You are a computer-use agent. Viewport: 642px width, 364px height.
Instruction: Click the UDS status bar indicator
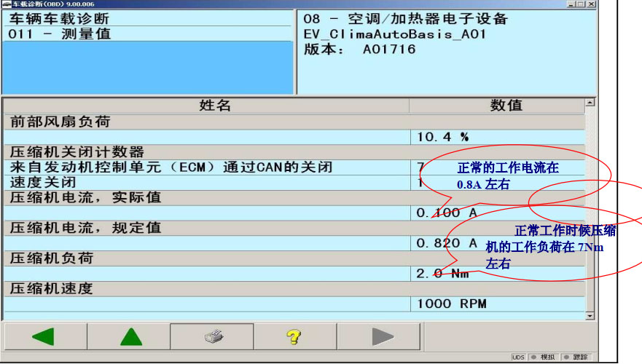pyautogui.click(x=518, y=357)
